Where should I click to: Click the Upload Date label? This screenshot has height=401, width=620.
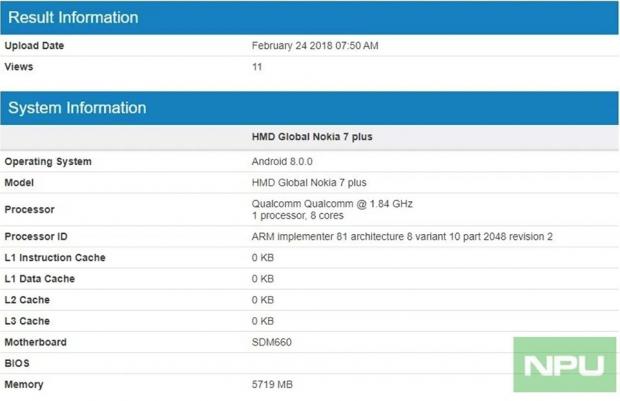point(34,46)
